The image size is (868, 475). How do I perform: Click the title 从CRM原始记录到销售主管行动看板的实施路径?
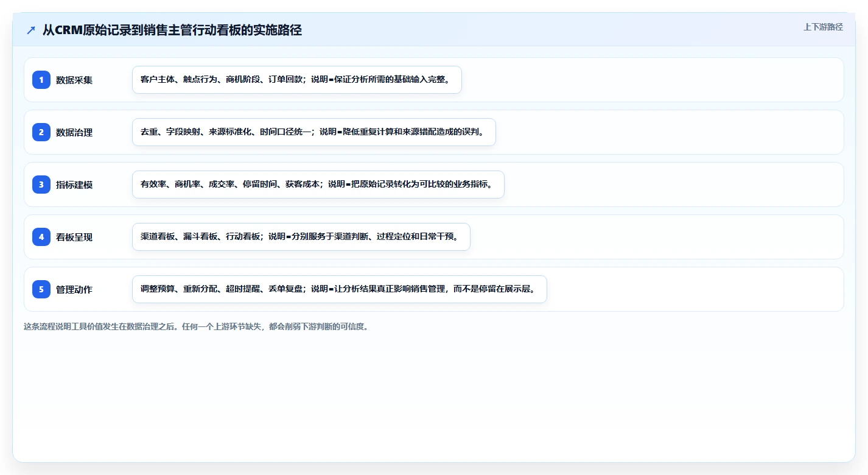pos(172,30)
